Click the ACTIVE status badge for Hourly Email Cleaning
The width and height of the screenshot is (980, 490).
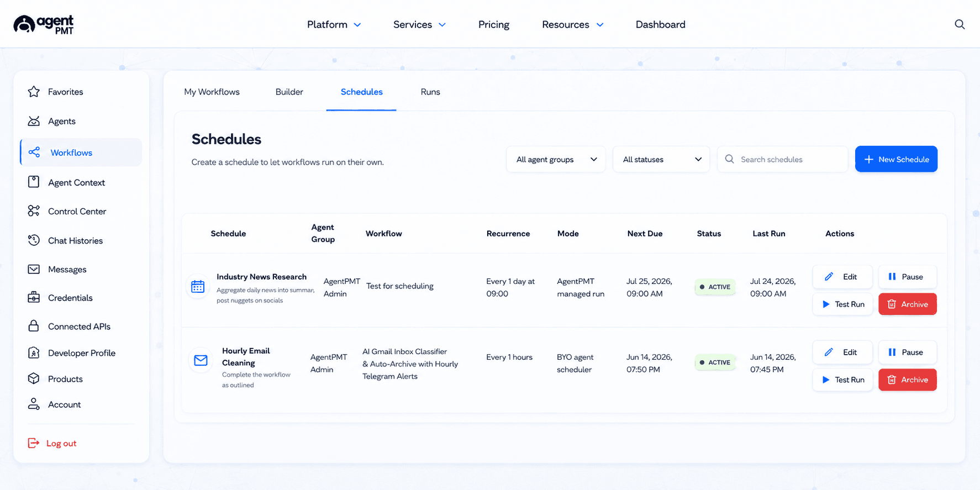point(715,362)
